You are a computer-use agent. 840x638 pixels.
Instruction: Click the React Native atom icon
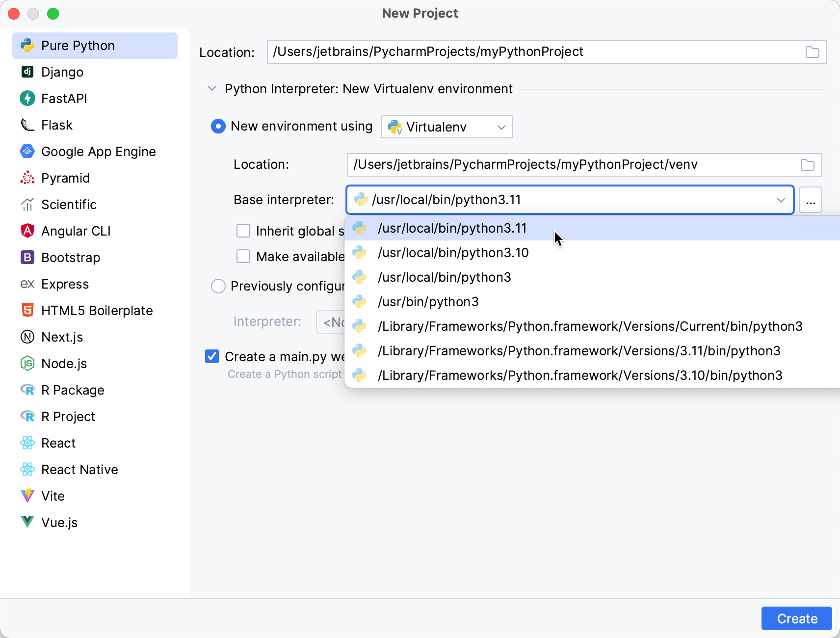pos(27,470)
